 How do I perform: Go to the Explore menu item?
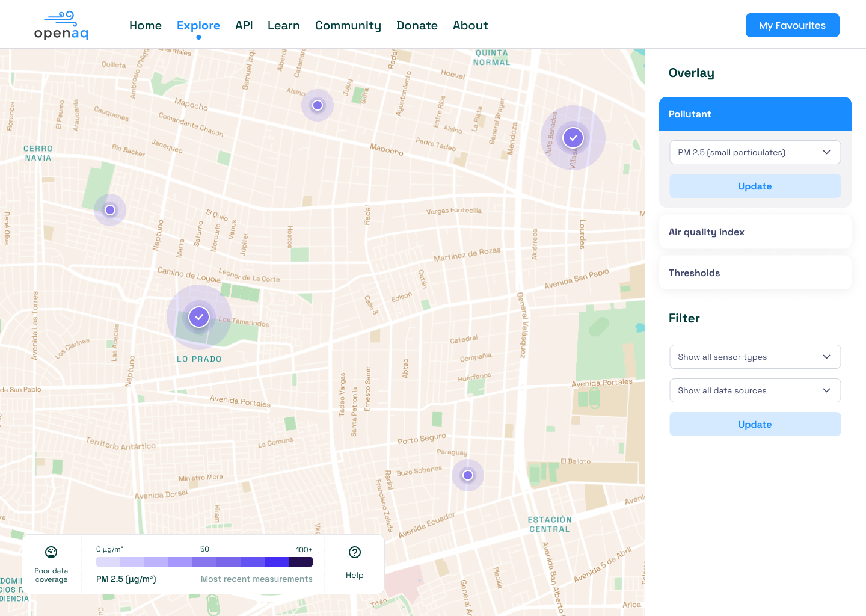tap(198, 25)
